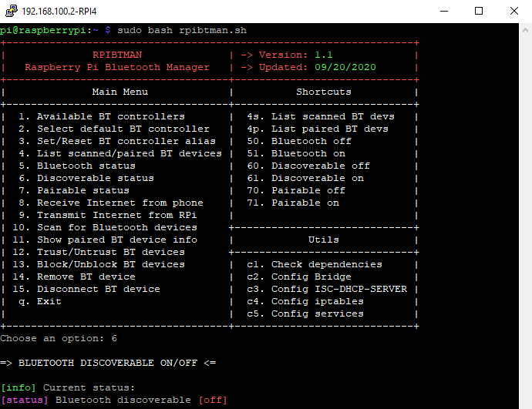Screen dimensions: 532x409
Task: Click 'c2. Config Bridge'
Action: click(299, 277)
